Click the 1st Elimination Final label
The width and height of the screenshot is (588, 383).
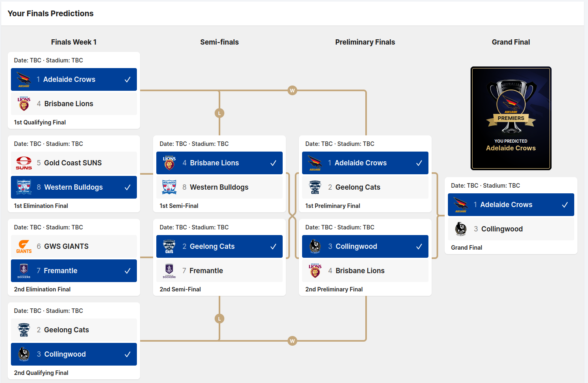tap(41, 206)
